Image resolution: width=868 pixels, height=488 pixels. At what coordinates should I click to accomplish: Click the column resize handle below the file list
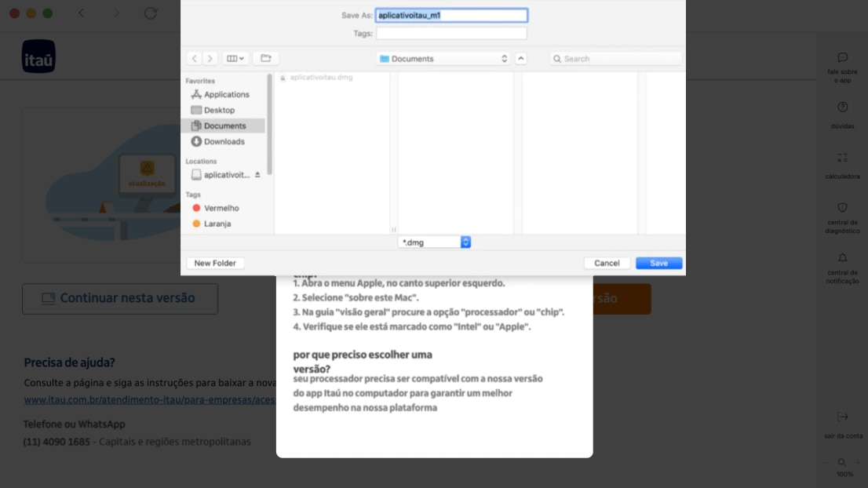pyautogui.click(x=394, y=230)
